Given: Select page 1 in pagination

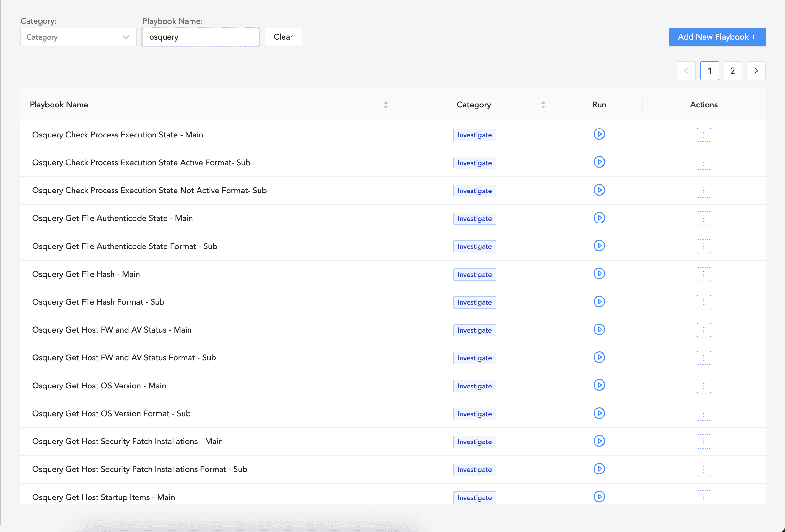Looking at the screenshot, I should [x=709, y=71].
